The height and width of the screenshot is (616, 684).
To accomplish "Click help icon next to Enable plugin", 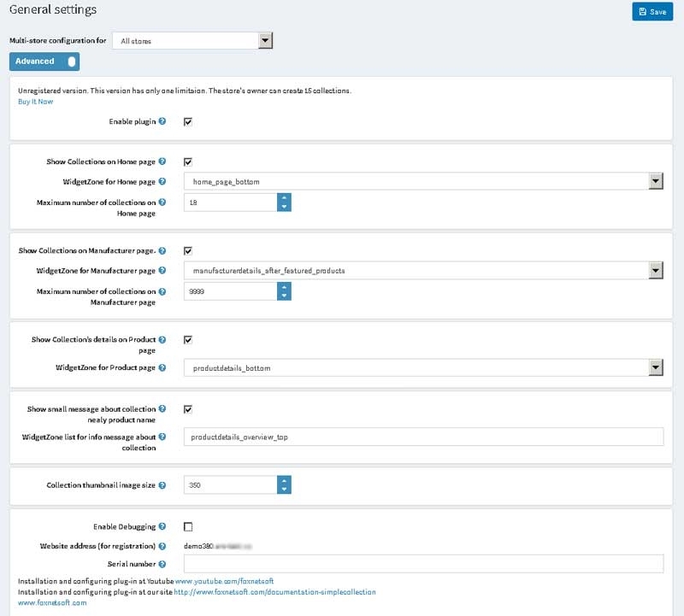I will (162, 122).
